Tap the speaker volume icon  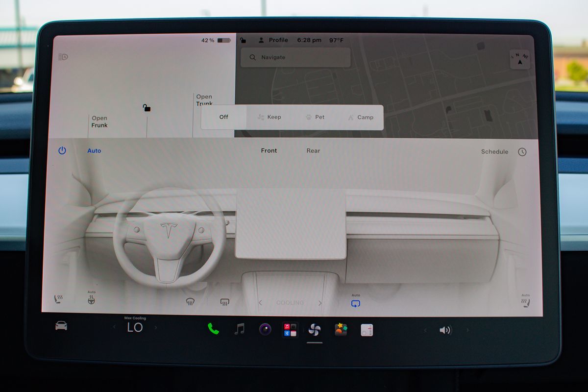(x=445, y=330)
